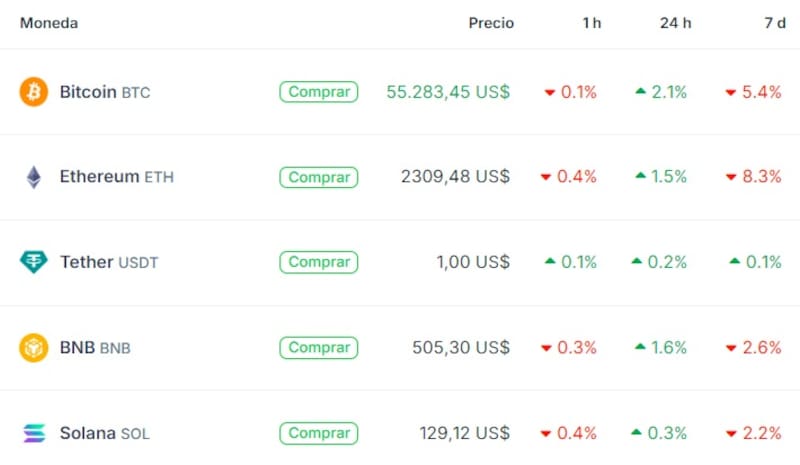800x465 pixels.
Task: Open the Tether USDT name link
Action: (x=109, y=262)
